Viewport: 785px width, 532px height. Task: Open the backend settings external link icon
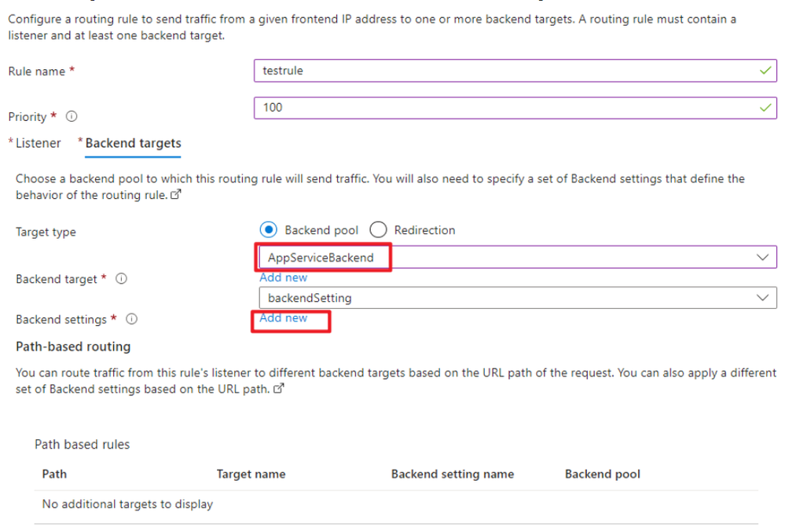(x=175, y=195)
